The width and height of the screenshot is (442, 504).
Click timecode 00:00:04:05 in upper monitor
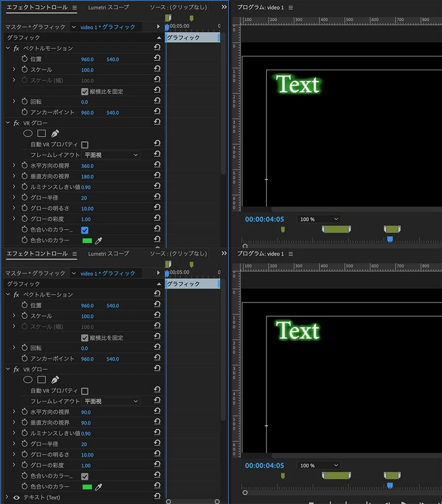tap(264, 219)
